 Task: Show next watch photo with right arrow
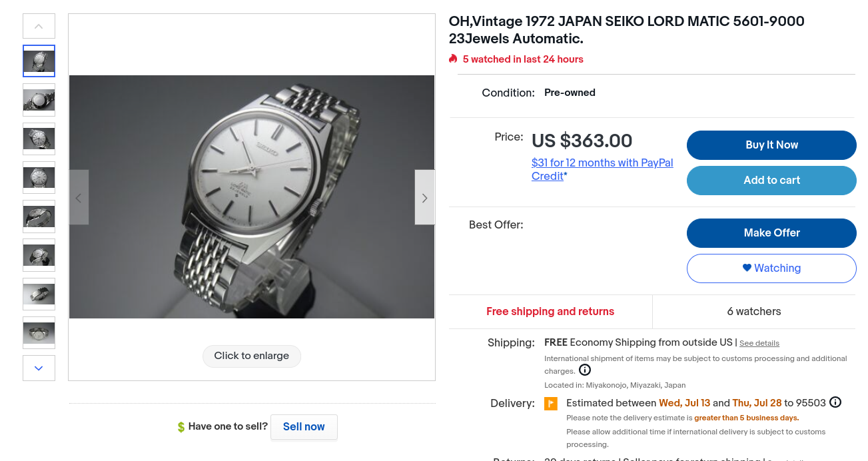click(424, 197)
